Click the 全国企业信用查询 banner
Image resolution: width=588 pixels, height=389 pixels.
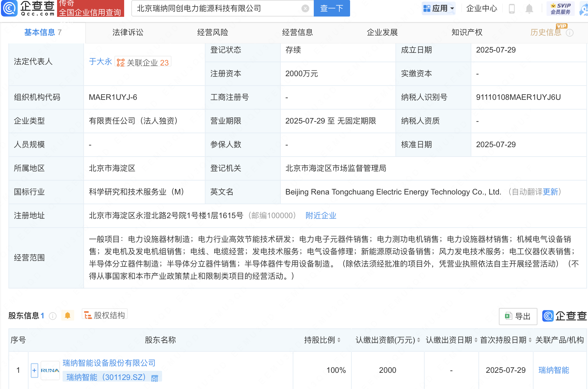[x=90, y=8]
